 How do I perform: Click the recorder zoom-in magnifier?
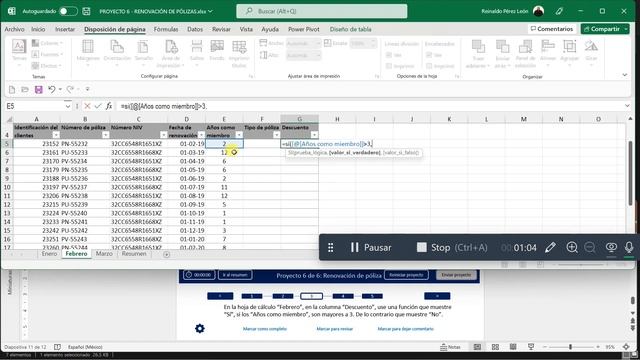pyautogui.click(x=572, y=247)
